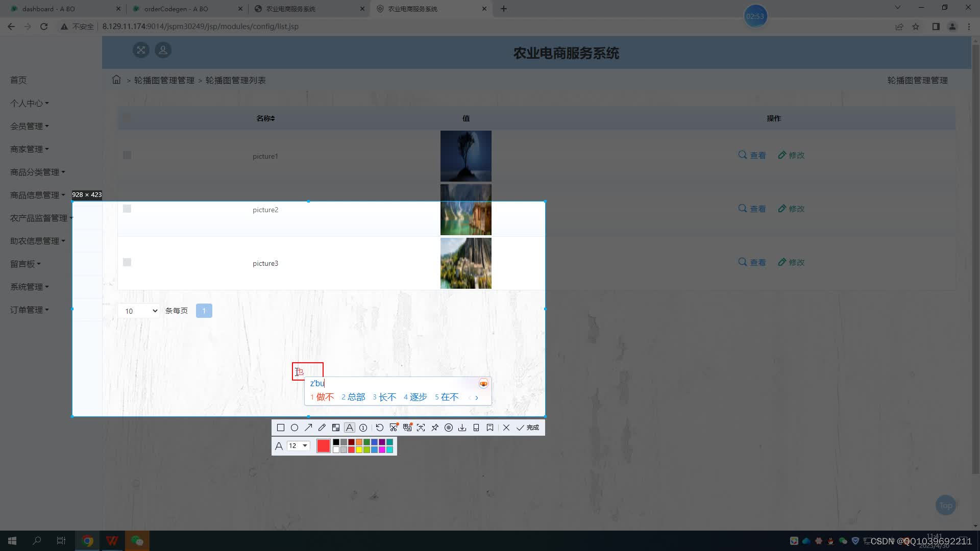The width and height of the screenshot is (980, 551).
Task: Reload the page in Chrome
Action: (x=44, y=27)
